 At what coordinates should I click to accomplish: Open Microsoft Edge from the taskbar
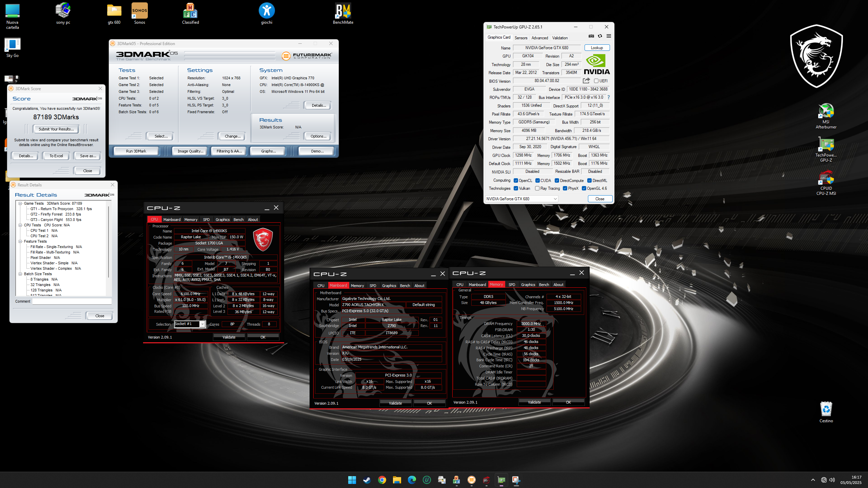click(x=412, y=480)
